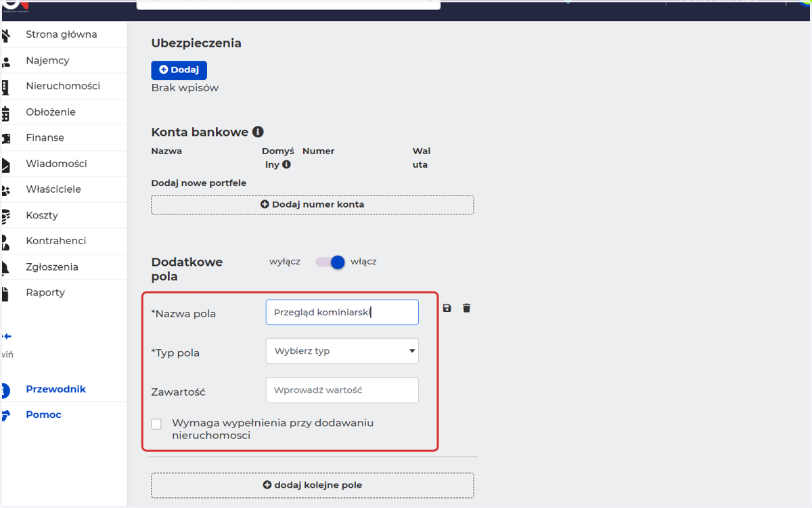Click the Nieruchomości sidebar icon
This screenshot has width=812, height=508.
click(x=5, y=87)
